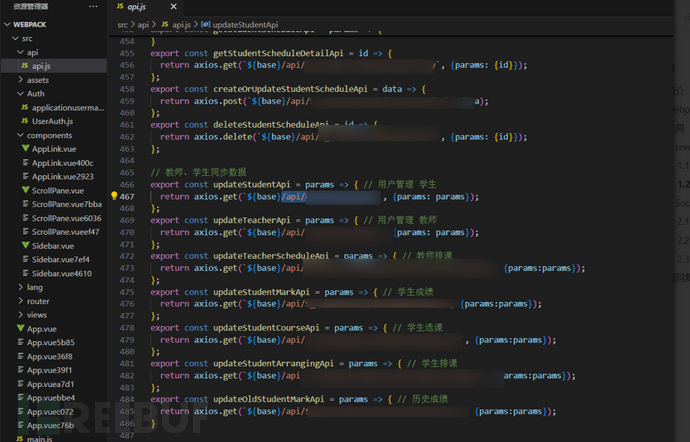Click the Vue icon beside Sidebar.vue

[24, 245]
